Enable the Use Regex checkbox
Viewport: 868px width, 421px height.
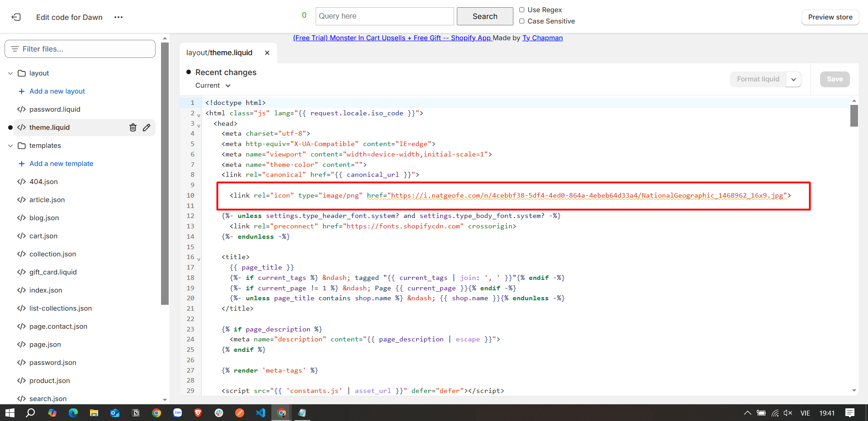pos(522,10)
